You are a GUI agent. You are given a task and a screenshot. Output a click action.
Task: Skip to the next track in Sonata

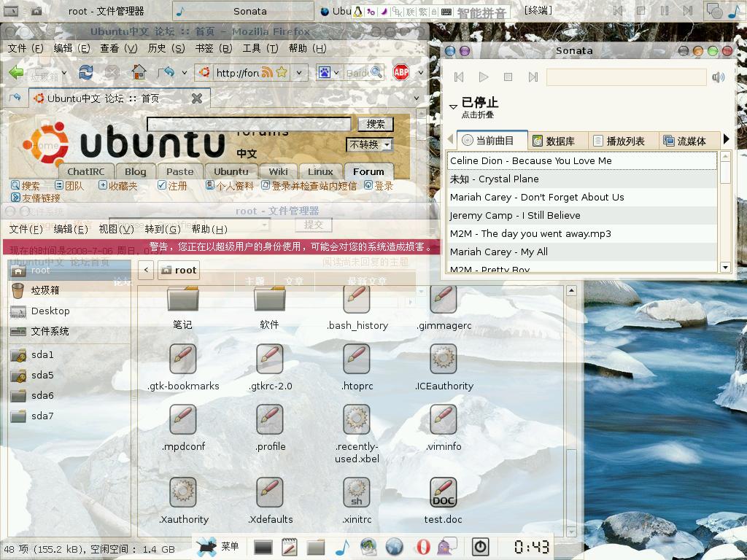[533, 77]
